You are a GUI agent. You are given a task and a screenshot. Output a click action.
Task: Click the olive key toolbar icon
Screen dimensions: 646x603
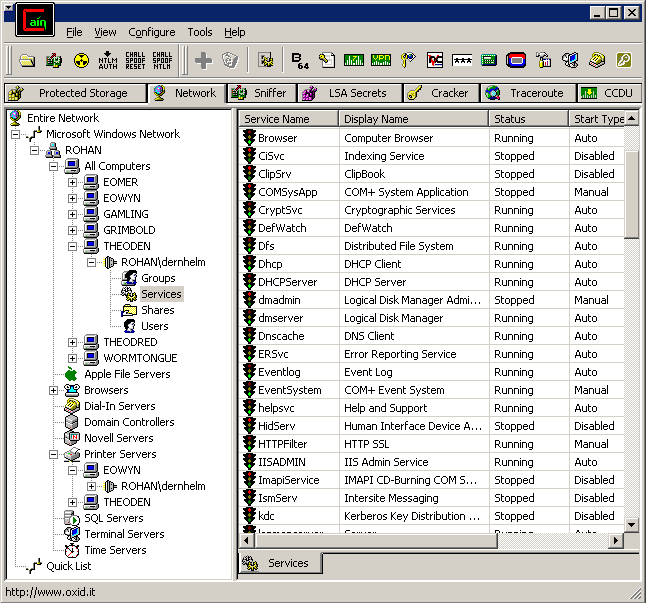coord(624,61)
